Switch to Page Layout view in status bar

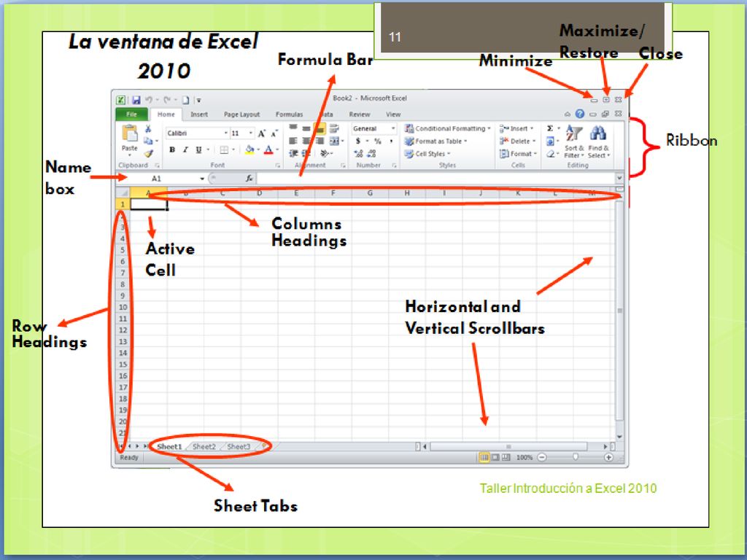pos(495,457)
